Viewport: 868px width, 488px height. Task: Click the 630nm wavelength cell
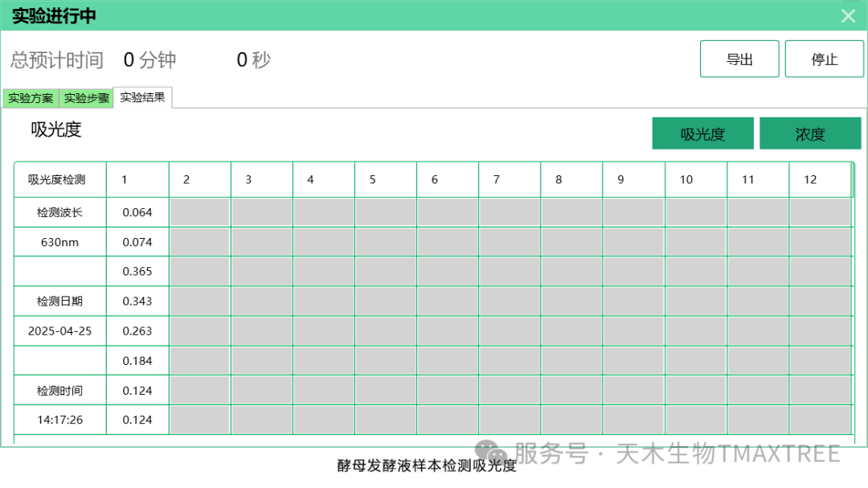coord(59,242)
